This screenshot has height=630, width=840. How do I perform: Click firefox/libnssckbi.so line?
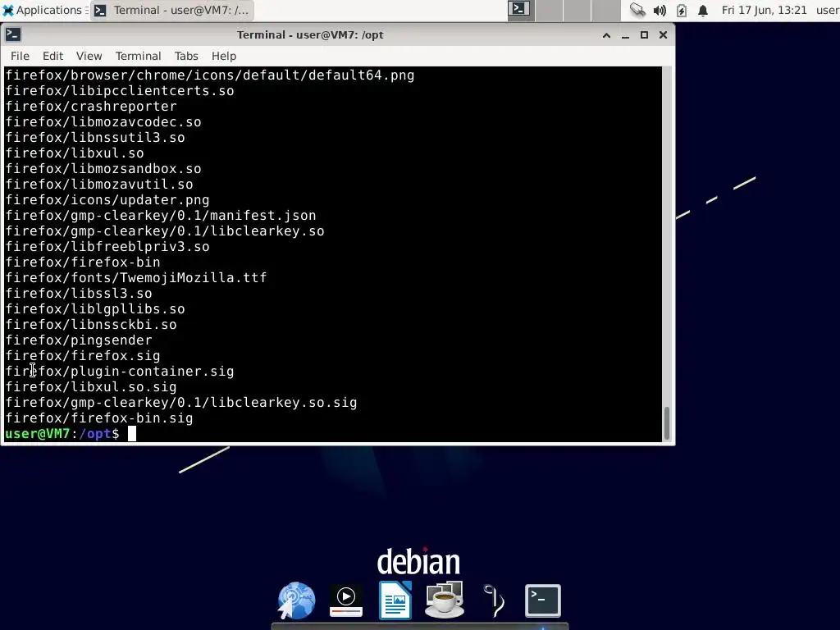point(91,325)
